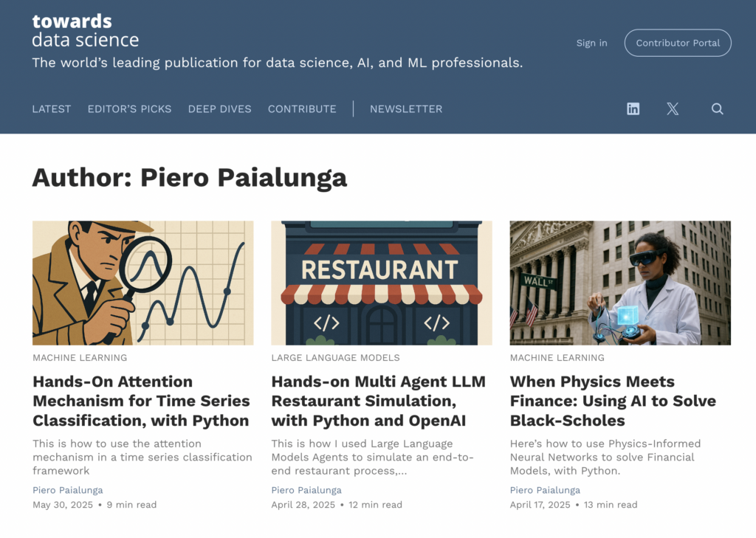Image resolution: width=756 pixels, height=538 pixels.
Task: Click the search magnifier icon
Action: pyautogui.click(x=717, y=108)
